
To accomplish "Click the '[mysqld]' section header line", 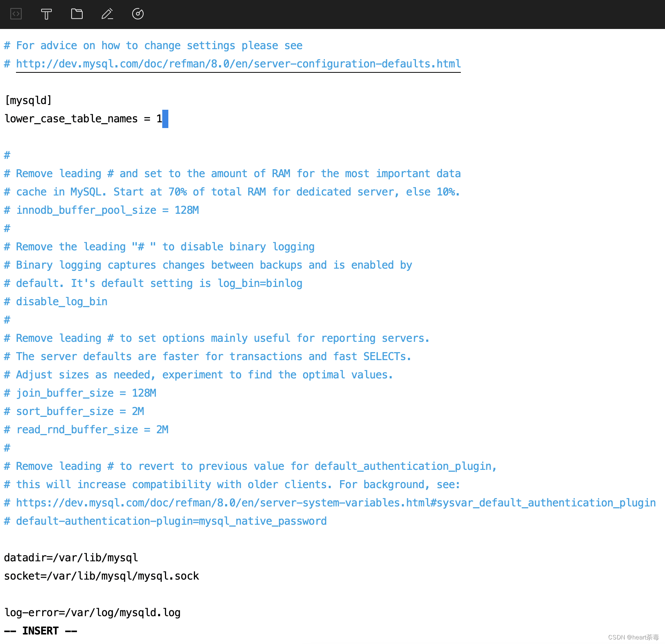I will point(28,100).
